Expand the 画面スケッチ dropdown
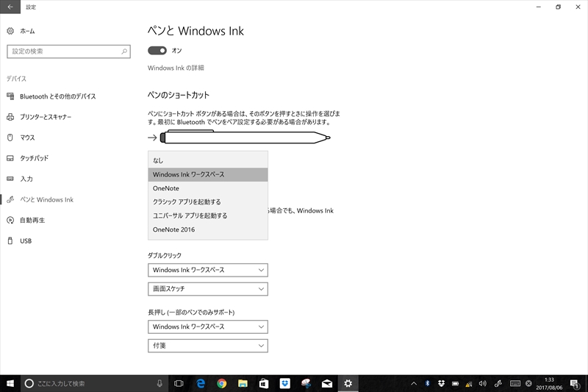 tap(208, 289)
